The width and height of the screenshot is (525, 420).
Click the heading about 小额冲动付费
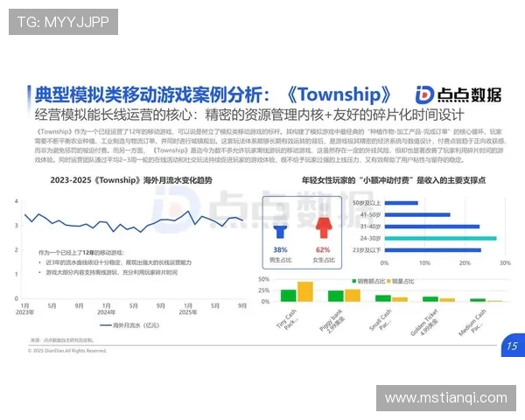(394, 180)
